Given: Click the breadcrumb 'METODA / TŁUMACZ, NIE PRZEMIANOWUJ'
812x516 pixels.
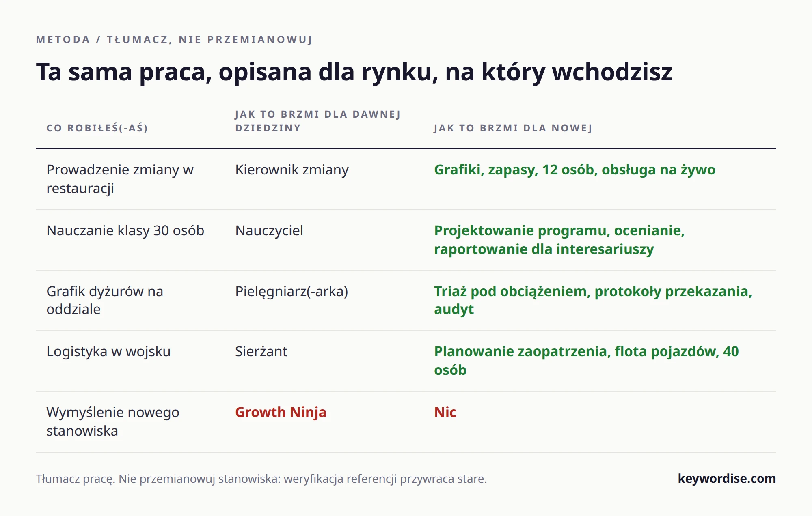Looking at the screenshot, I should point(174,39).
